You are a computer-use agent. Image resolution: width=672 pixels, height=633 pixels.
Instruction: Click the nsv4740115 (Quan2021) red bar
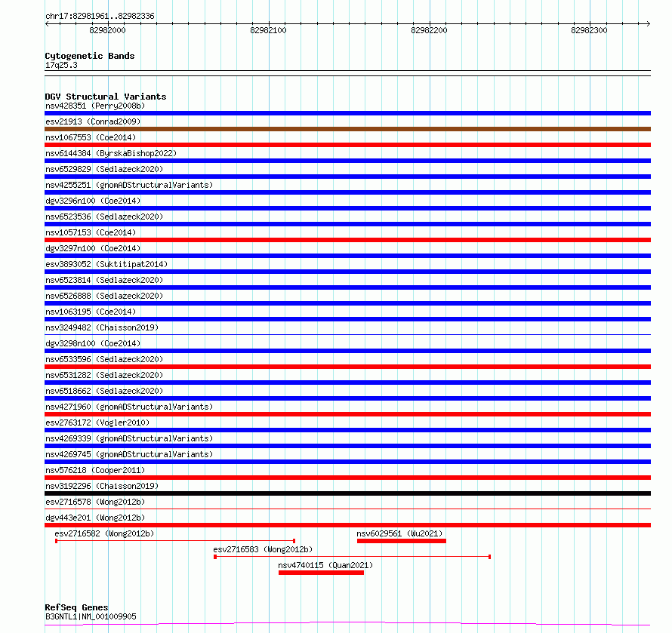coord(321,573)
